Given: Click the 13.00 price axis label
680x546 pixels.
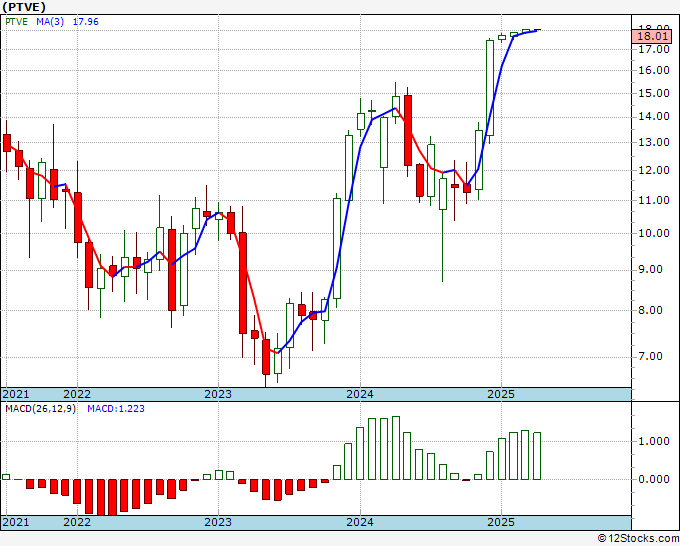Looking at the screenshot, I should [x=654, y=143].
